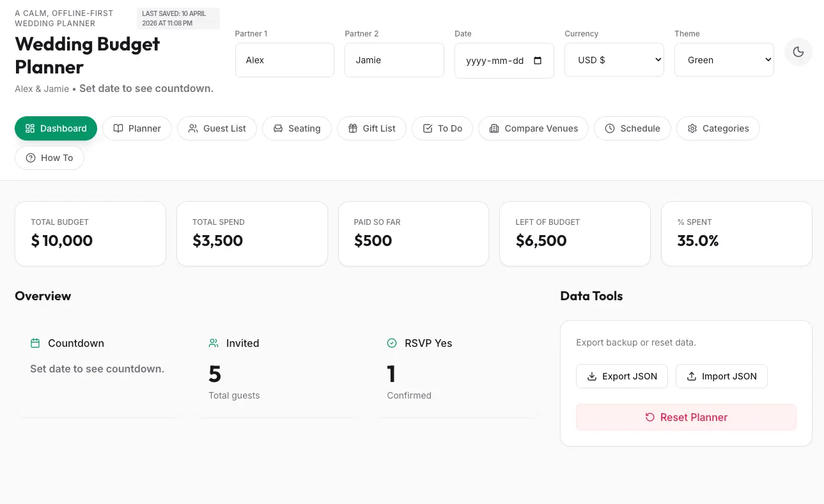The image size is (824, 504).
Task: Click the Invited guests people icon
Action: point(214,343)
